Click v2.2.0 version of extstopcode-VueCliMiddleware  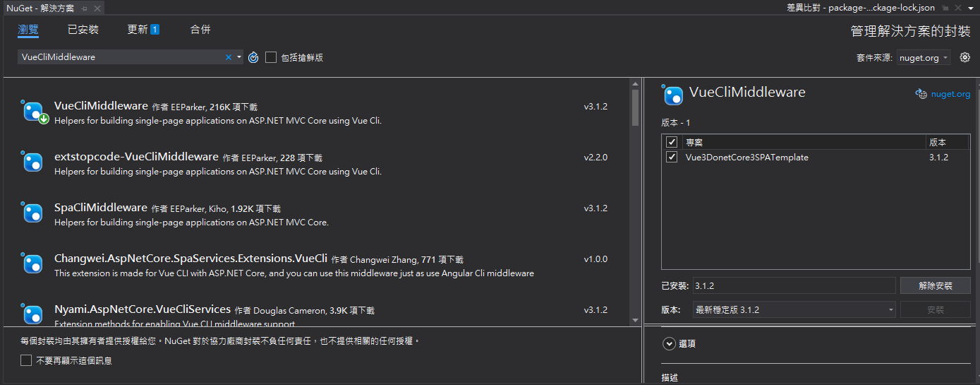click(595, 158)
